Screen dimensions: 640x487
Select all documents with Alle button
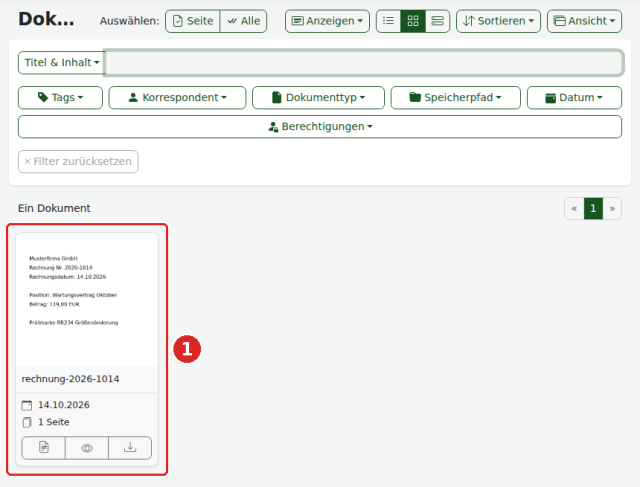tap(243, 21)
